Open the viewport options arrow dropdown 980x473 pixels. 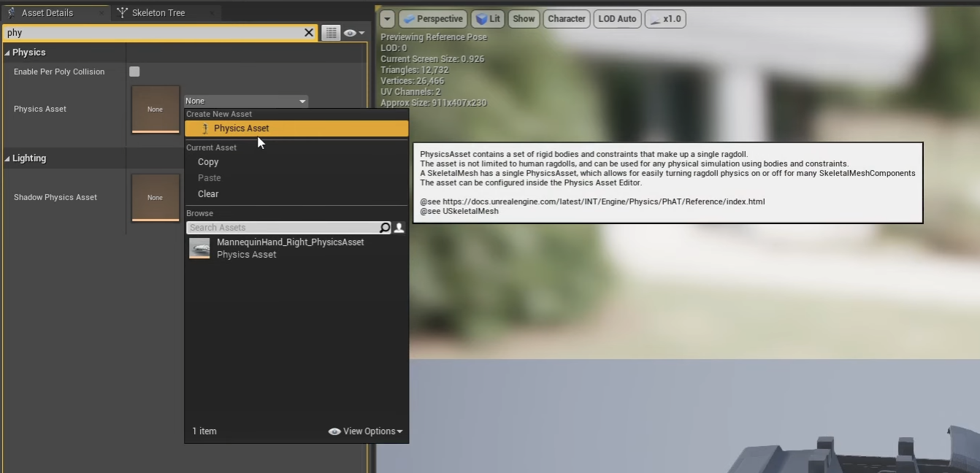(x=388, y=19)
